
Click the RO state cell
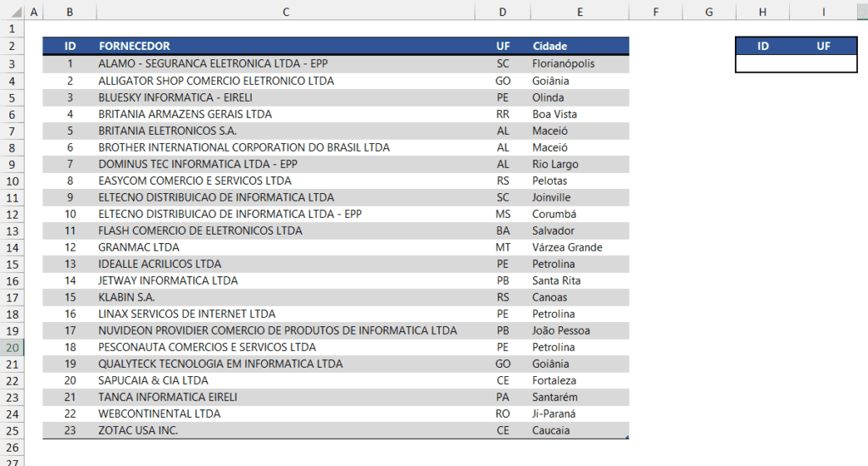[x=503, y=413]
